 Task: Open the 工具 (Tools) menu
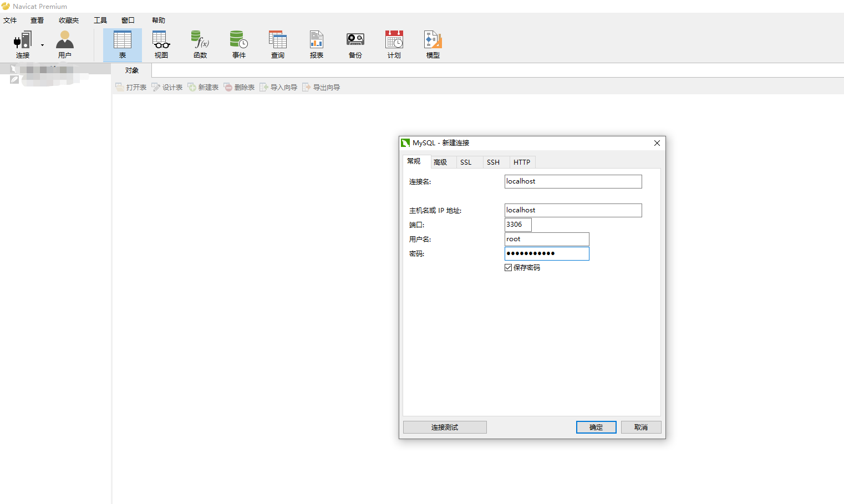[100, 21]
